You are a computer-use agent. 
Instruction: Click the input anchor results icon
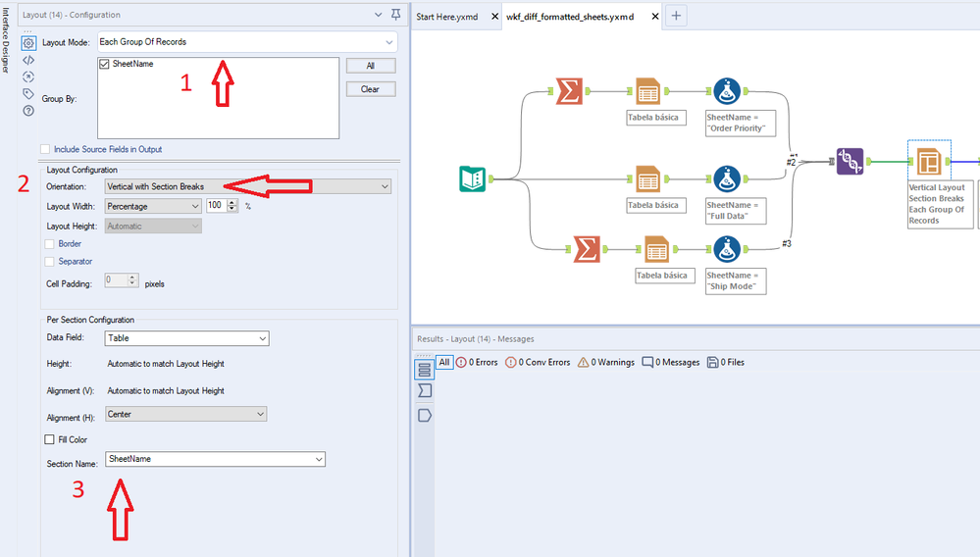[425, 391]
